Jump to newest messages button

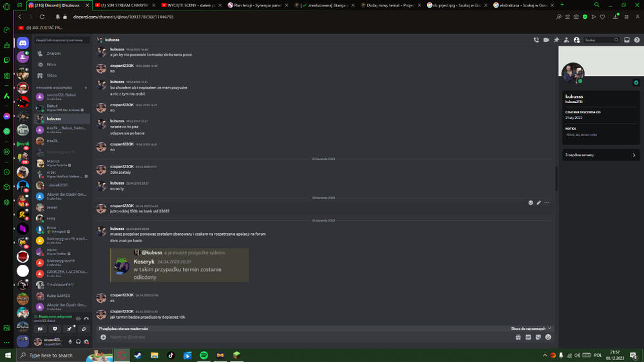[531, 329]
